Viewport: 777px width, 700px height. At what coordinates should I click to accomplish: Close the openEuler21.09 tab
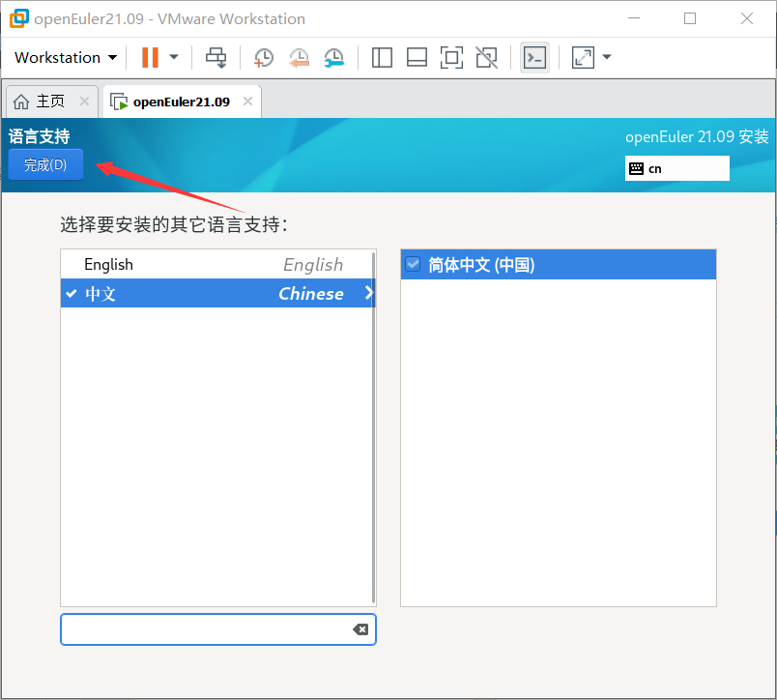[247, 102]
